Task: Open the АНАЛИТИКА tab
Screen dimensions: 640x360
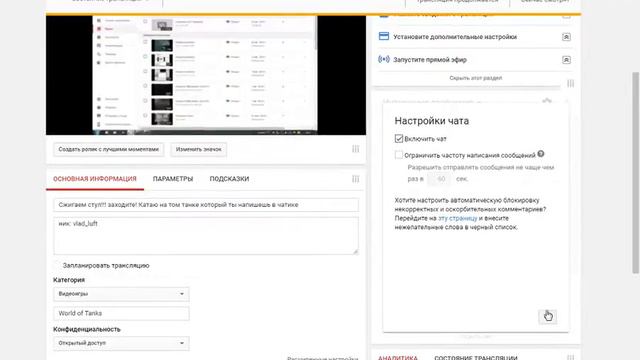Action: tap(398, 358)
